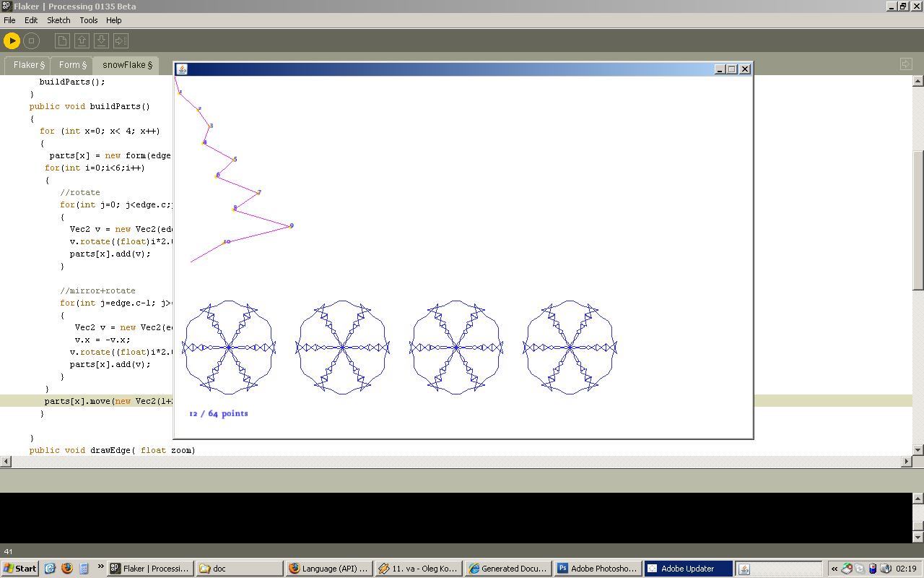Screen dimensions: 924x578
Task: Click editor horizontal scrollbar right arrow
Action: tap(907, 461)
